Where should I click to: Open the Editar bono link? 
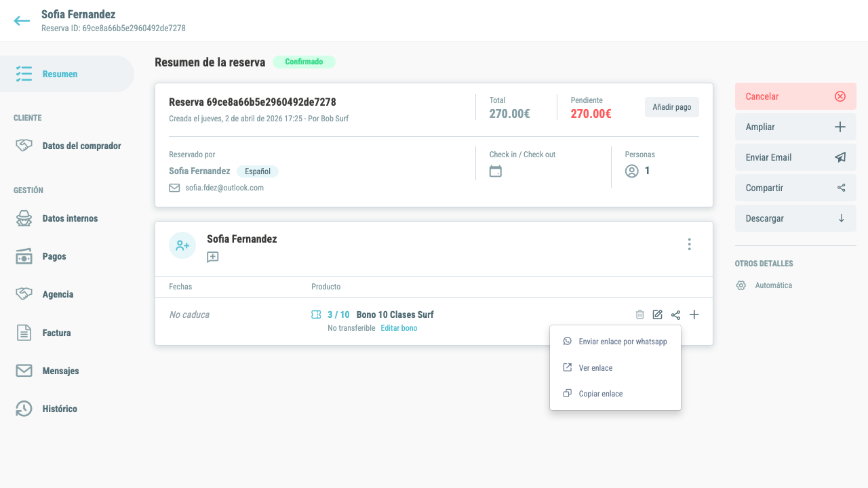point(399,328)
